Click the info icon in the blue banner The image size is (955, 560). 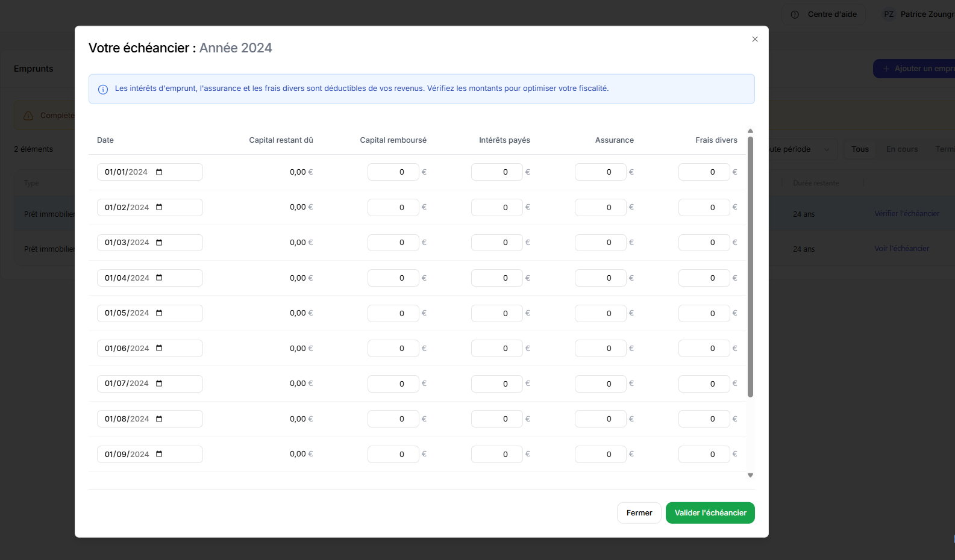pyautogui.click(x=103, y=89)
